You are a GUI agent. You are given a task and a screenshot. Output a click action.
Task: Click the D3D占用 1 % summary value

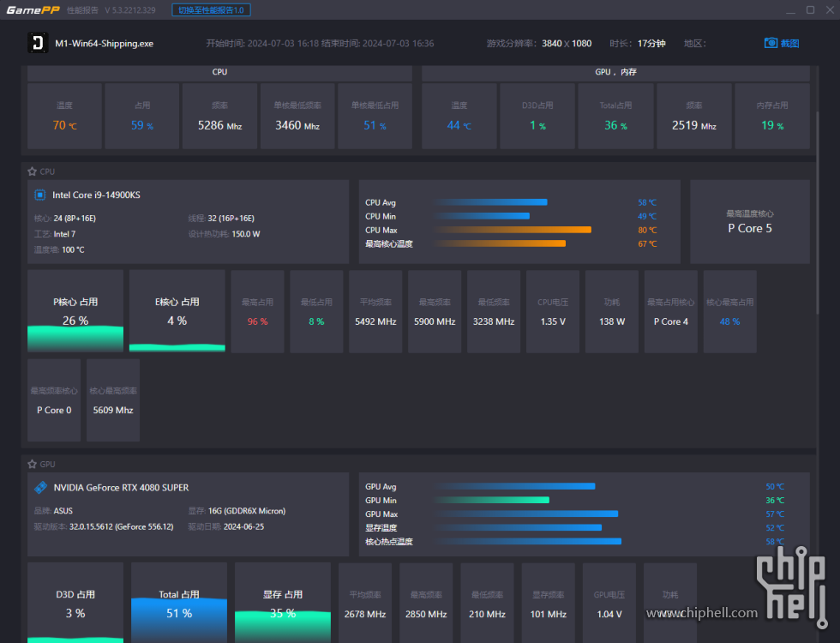[537, 125]
